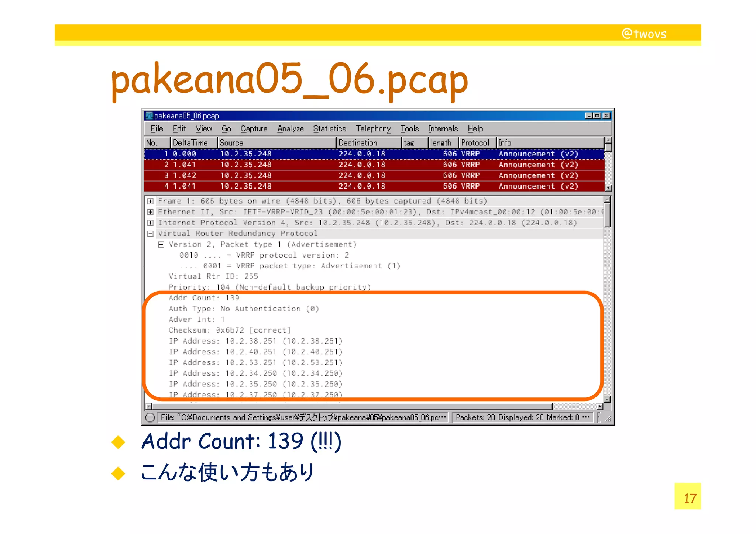Select the VRRP packet type: Advertisement line

[290, 266]
